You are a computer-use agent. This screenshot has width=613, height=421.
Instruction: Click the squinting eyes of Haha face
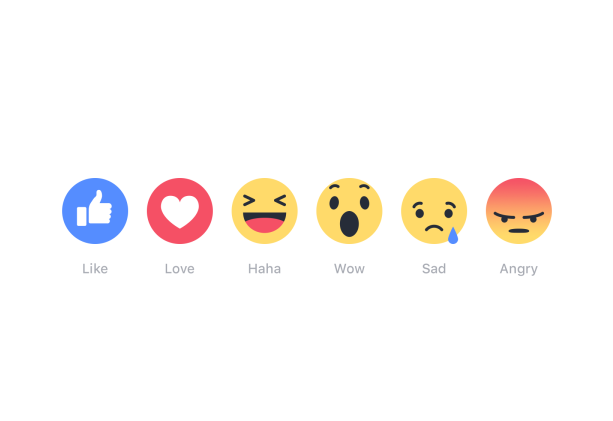tap(265, 201)
